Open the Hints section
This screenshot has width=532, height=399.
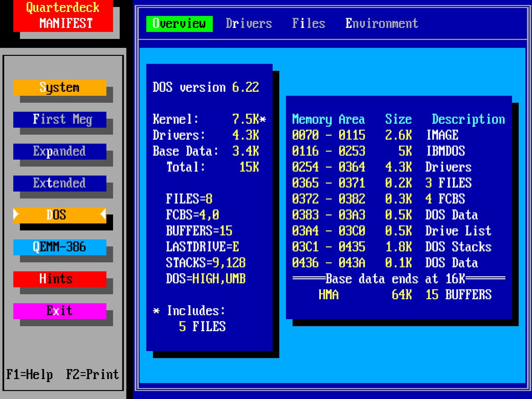tap(60, 279)
